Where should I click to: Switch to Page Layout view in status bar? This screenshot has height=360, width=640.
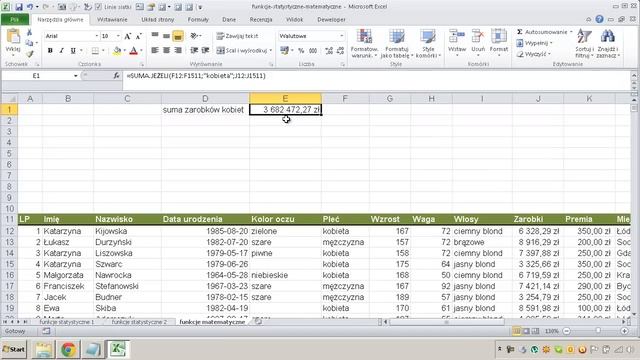pos(526,331)
